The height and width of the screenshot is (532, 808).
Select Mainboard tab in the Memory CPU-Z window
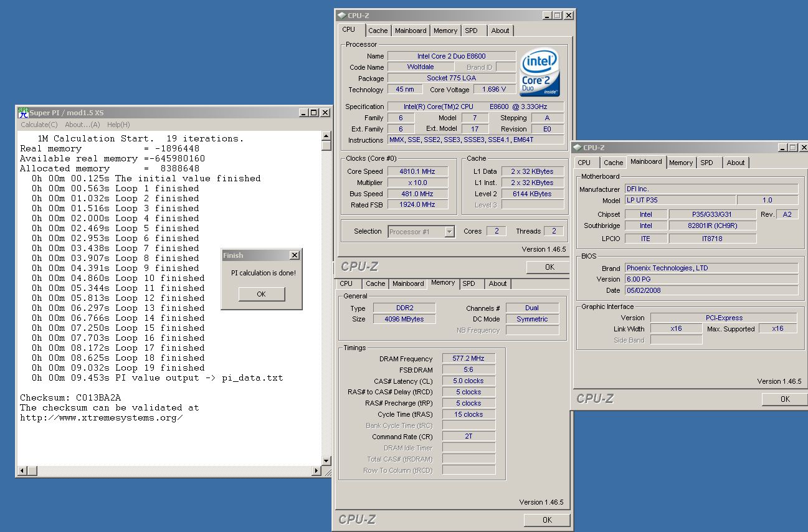[x=408, y=283]
